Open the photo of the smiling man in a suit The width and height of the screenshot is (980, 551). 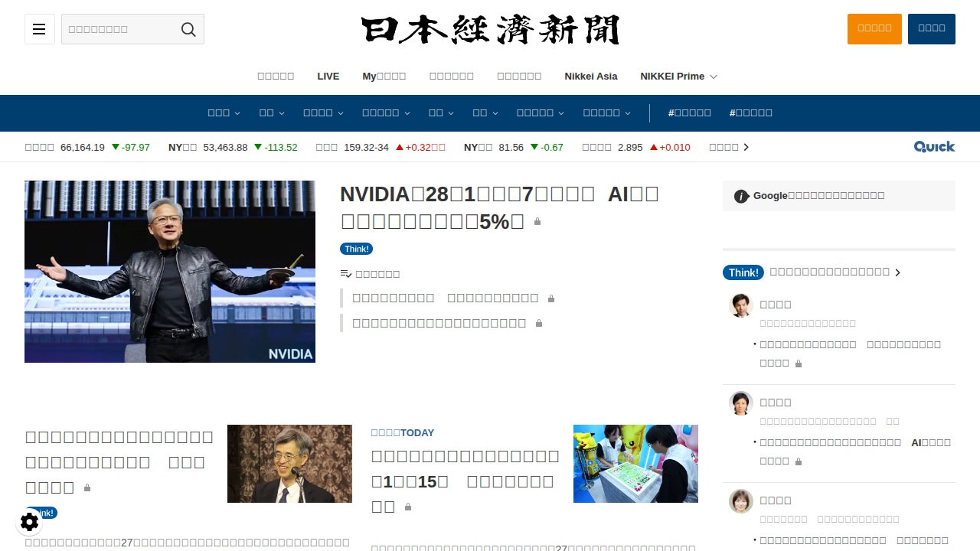click(289, 464)
